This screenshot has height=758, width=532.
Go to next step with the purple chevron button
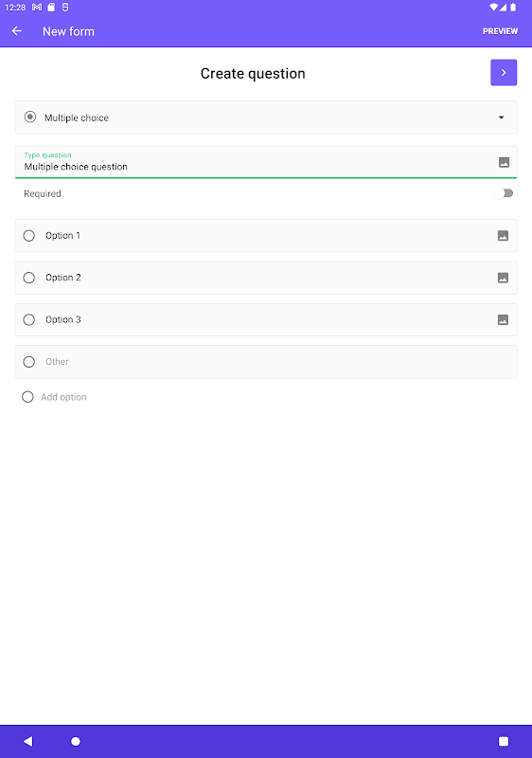tap(504, 73)
